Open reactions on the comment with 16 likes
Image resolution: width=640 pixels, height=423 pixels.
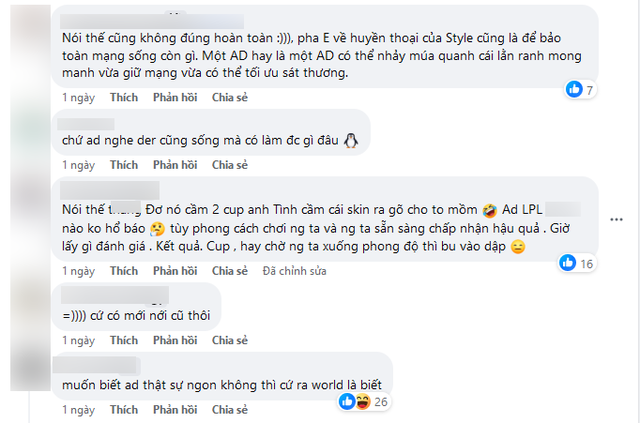(x=576, y=263)
